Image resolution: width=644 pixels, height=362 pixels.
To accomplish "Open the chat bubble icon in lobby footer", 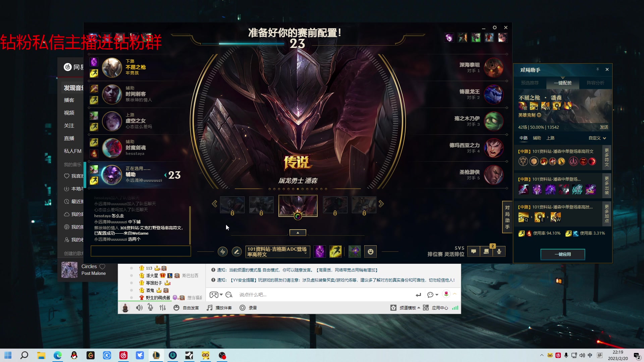I will 474,251.
